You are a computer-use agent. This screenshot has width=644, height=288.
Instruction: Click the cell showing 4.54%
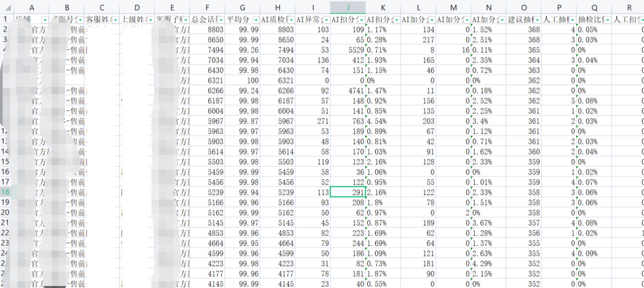coord(383,121)
